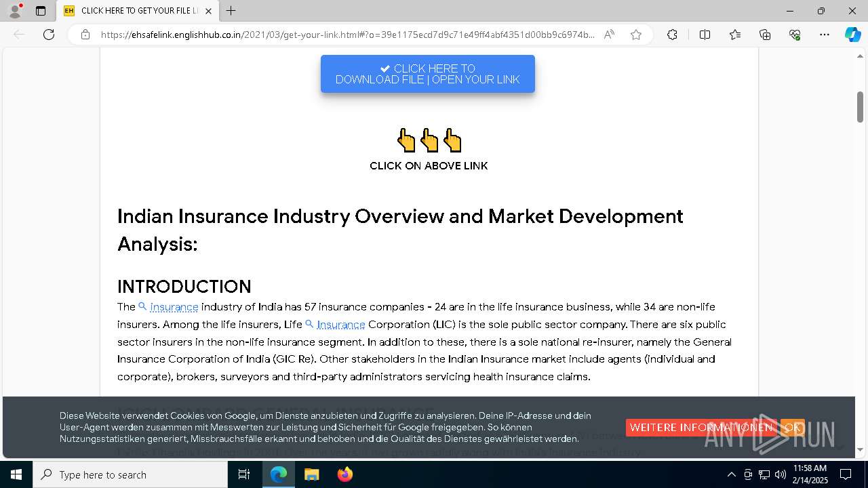The height and width of the screenshot is (488, 868).
Task: Click the first 'Insurance' search link
Action: pyautogui.click(x=174, y=307)
